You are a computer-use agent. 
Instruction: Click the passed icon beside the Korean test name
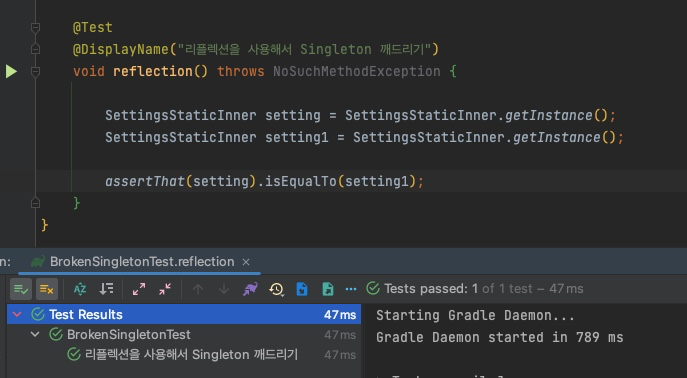pos(74,354)
